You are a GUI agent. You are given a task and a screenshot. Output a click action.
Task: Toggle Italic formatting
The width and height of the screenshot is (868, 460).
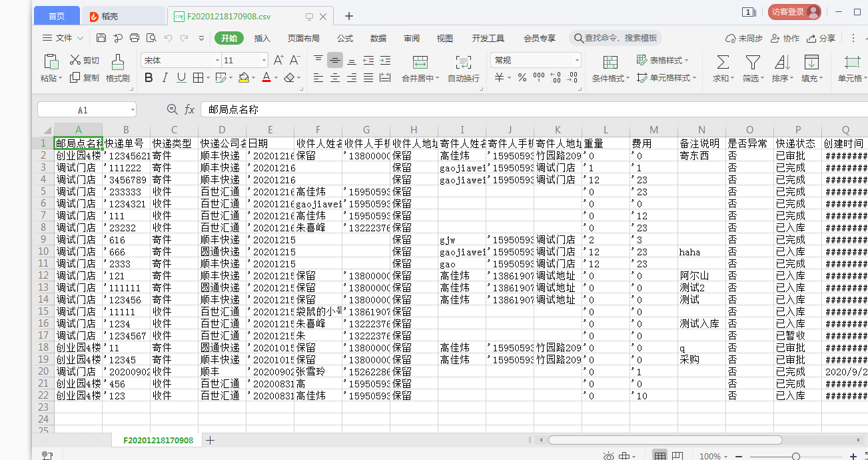pyautogui.click(x=165, y=78)
